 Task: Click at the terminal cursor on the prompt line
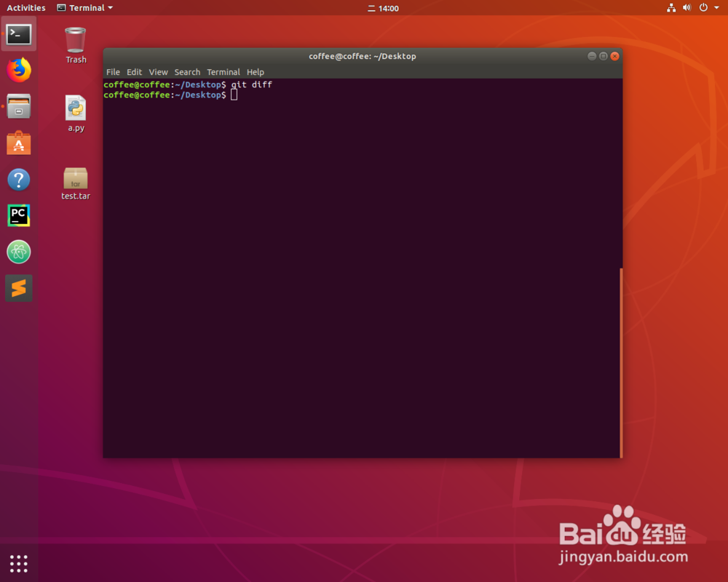pos(234,95)
